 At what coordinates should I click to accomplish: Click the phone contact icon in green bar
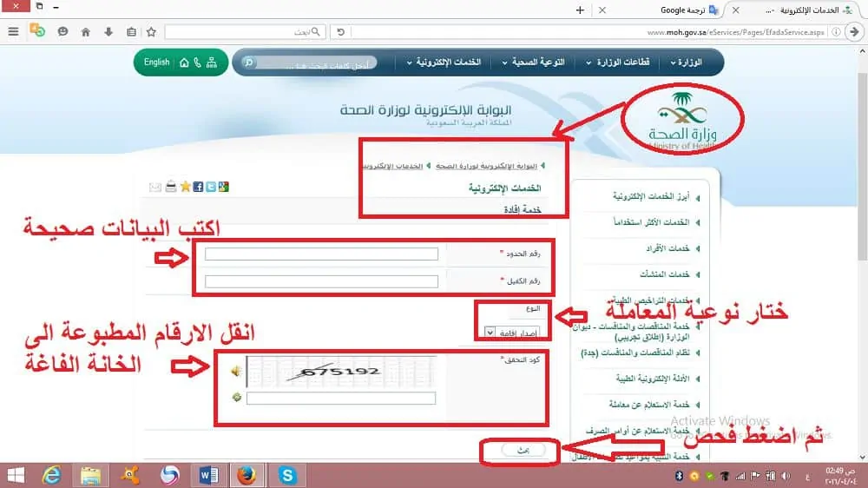tap(198, 63)
